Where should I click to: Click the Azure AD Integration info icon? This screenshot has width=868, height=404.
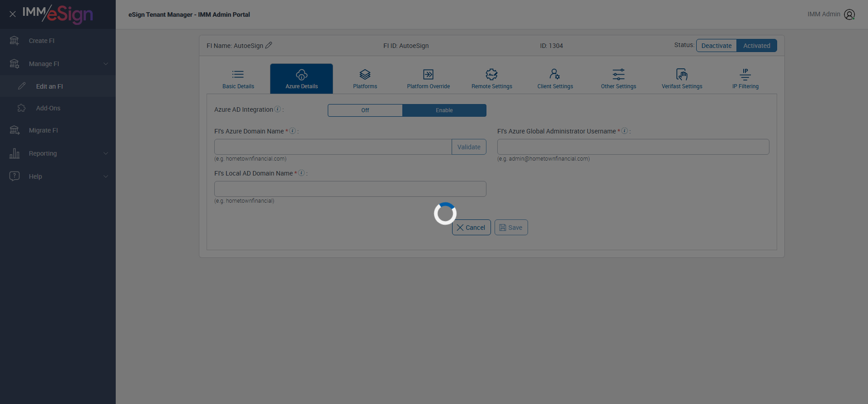pyautogui.click(x=278, y=109)
